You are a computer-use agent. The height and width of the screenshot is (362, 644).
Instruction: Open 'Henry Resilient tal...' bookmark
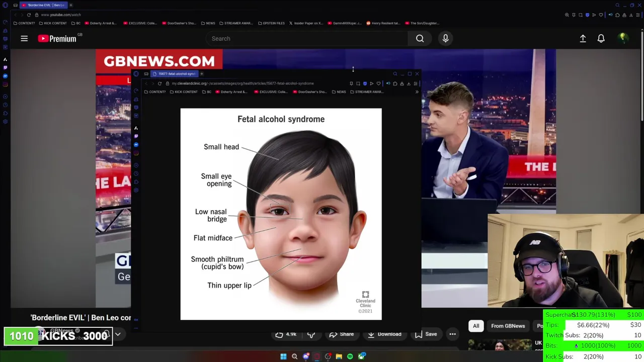click(383, 23)
